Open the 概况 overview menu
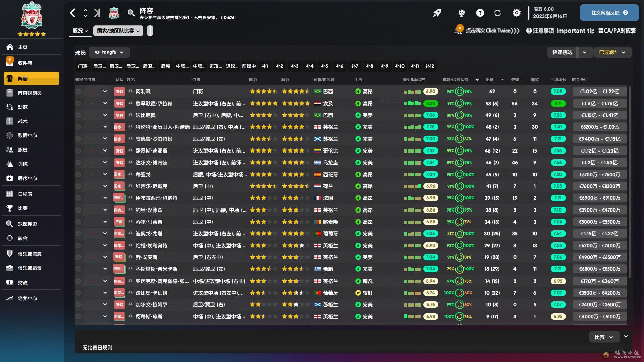This screenshot has height=362, width=644. [x=80, y=31]
